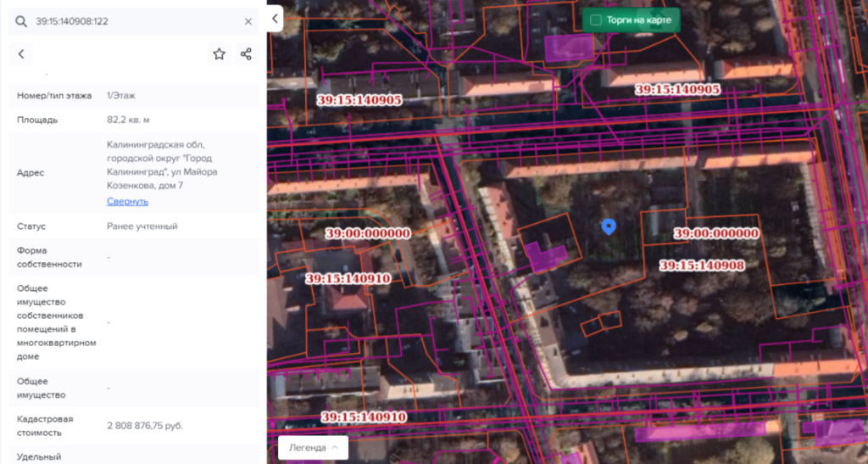Click the cadastral value 2 808 876,75 руб.
Screen dimensions: 868x464
pos(145,425)
